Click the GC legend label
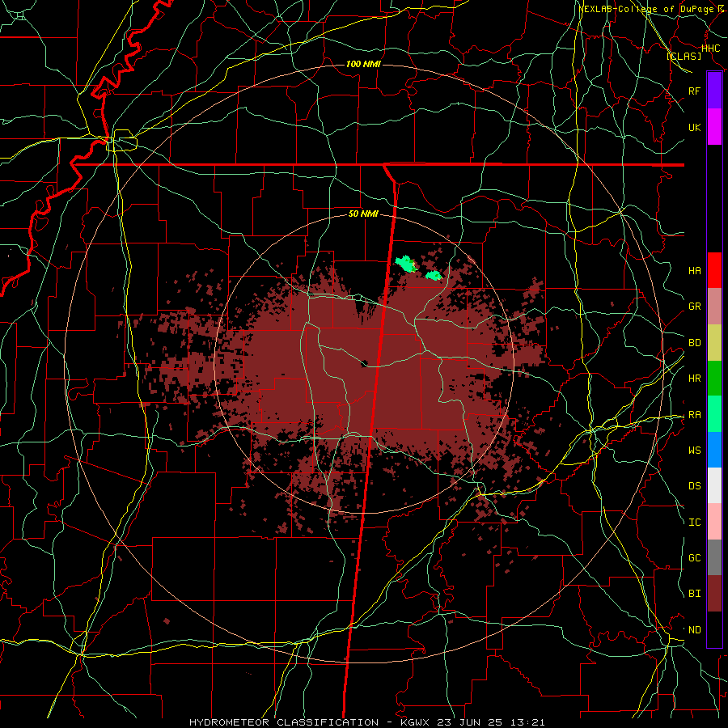The image size is (728, 728). tap(695, 557)
